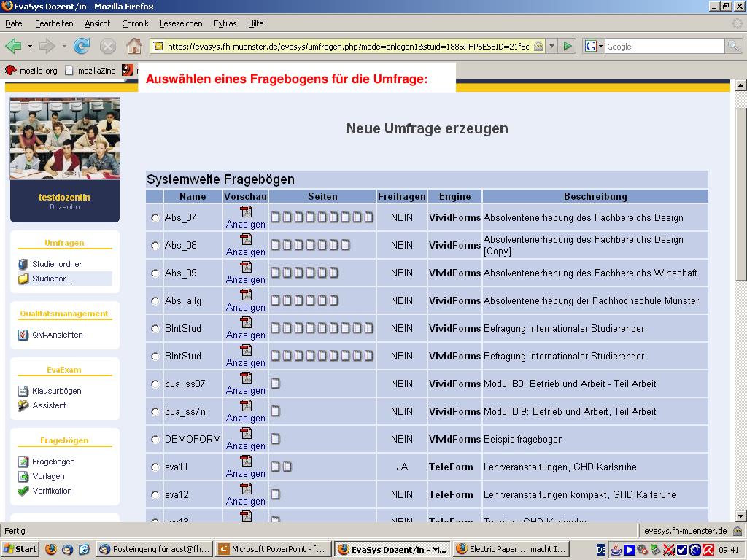Screen dimensions: 747x560
Task: Click the Forward arrow in the toolbar
Action: click(47, 46)
